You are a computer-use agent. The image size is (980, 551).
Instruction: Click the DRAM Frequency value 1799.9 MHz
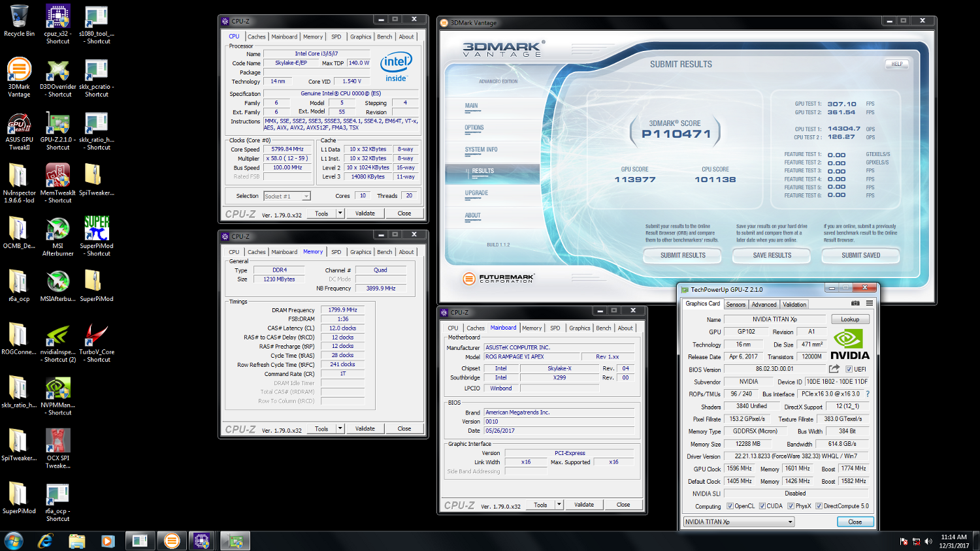coord(342,310)
